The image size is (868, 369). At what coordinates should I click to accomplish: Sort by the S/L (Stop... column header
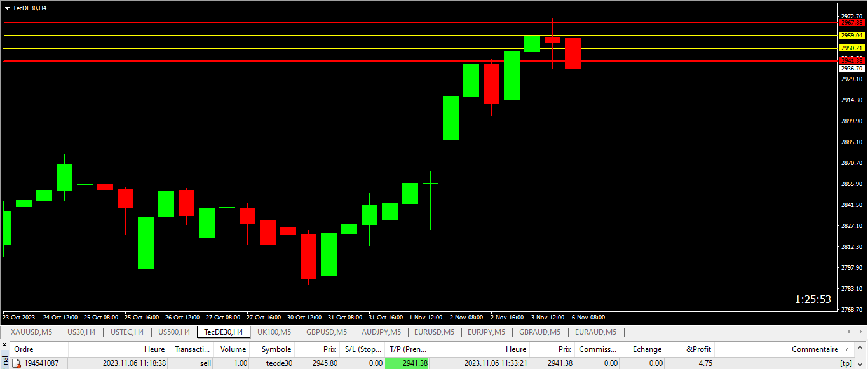click(362, 349)
